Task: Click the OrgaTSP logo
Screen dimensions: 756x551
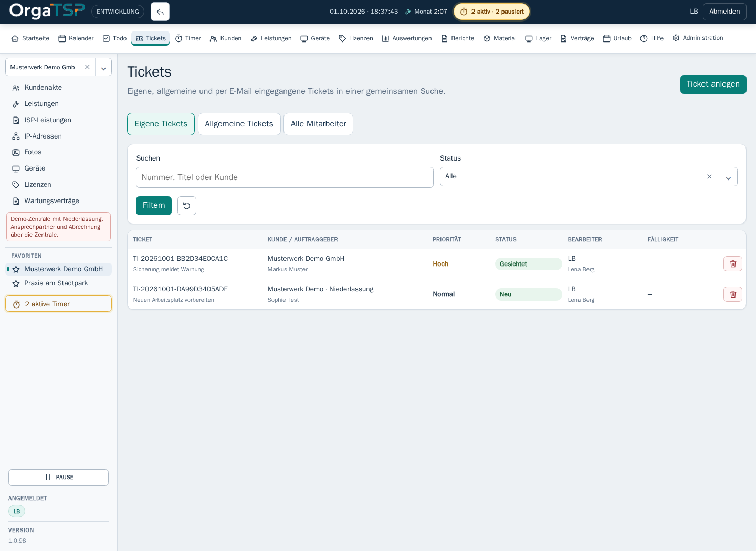Action: 47,11
